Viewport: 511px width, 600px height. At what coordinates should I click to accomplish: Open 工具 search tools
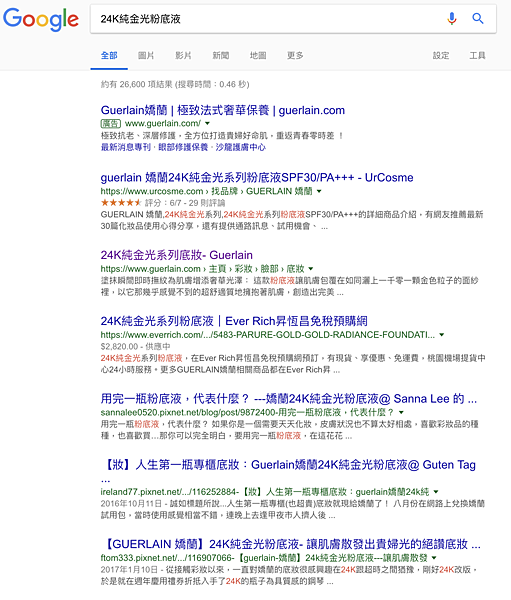click(x=477, y=55)
